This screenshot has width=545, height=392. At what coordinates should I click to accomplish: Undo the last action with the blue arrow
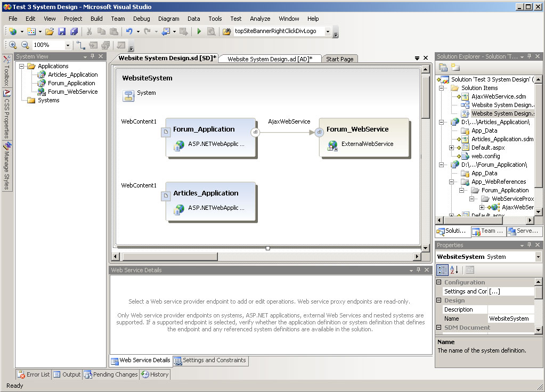point(129,31)
